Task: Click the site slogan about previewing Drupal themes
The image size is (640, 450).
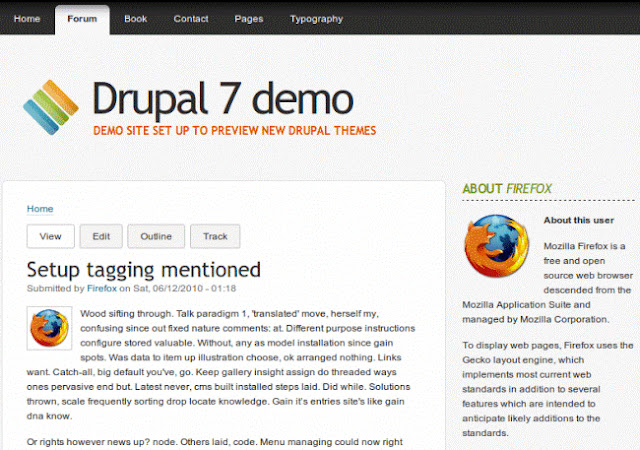Action: 235,131
